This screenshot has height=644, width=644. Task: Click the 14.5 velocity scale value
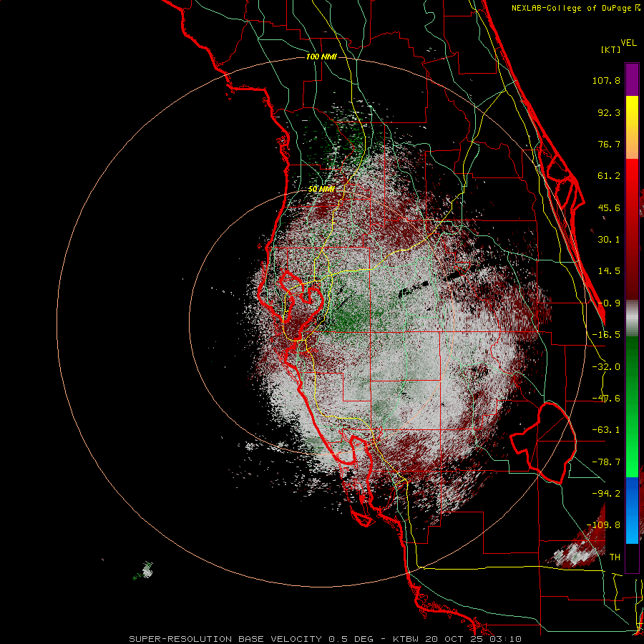609,271
